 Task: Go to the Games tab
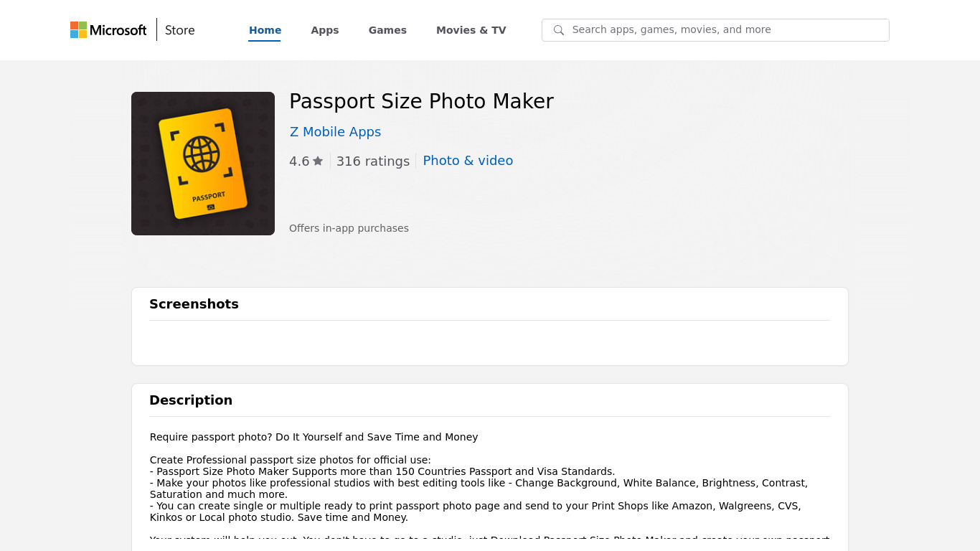(x=387, y=30)
